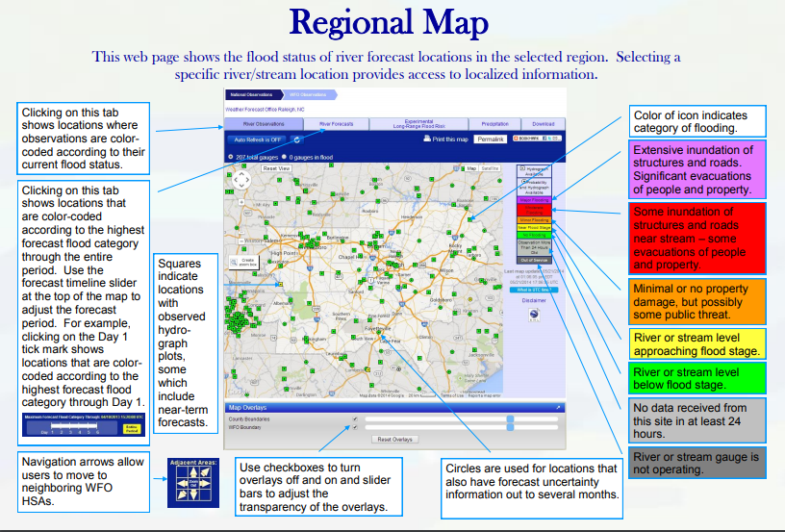Image resolution: width=785 pixels, height=532 pixels.
Task: Click the Report a map error link
Action: (x=484, y=395)
